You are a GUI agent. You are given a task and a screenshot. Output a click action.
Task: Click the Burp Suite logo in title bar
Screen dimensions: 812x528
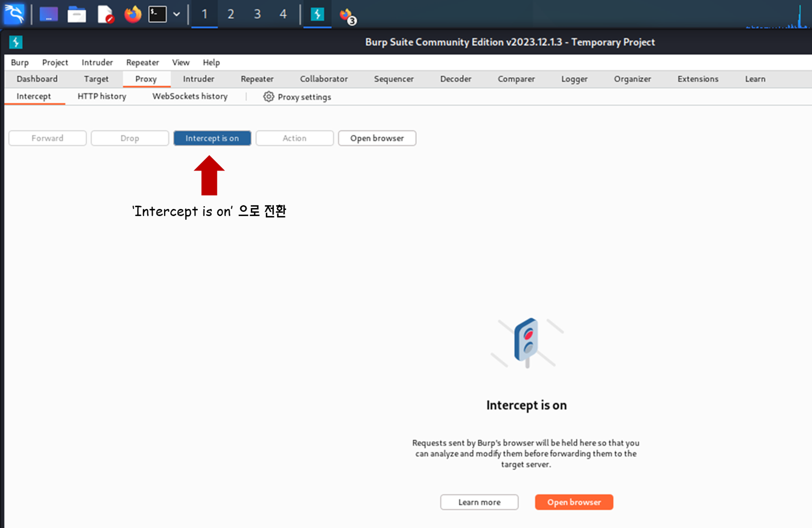16,42
